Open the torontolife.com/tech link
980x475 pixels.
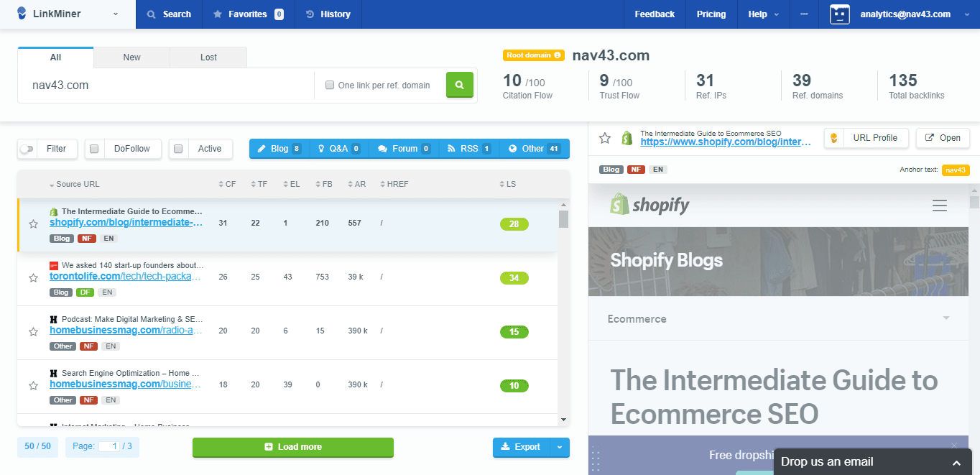tap(126, 277)
